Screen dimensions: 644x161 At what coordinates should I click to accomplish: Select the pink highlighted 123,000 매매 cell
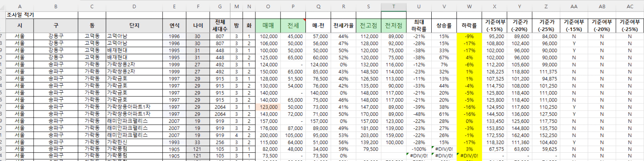point(268,107)
